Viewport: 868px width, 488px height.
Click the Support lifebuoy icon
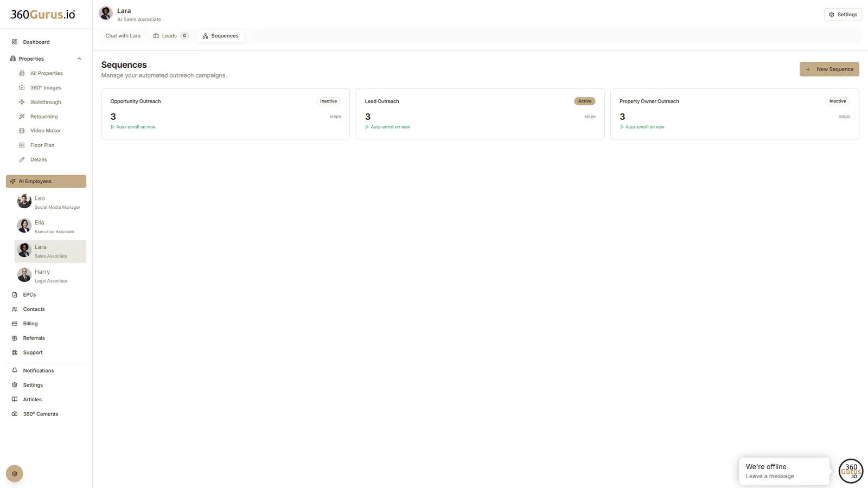[15, 352]
